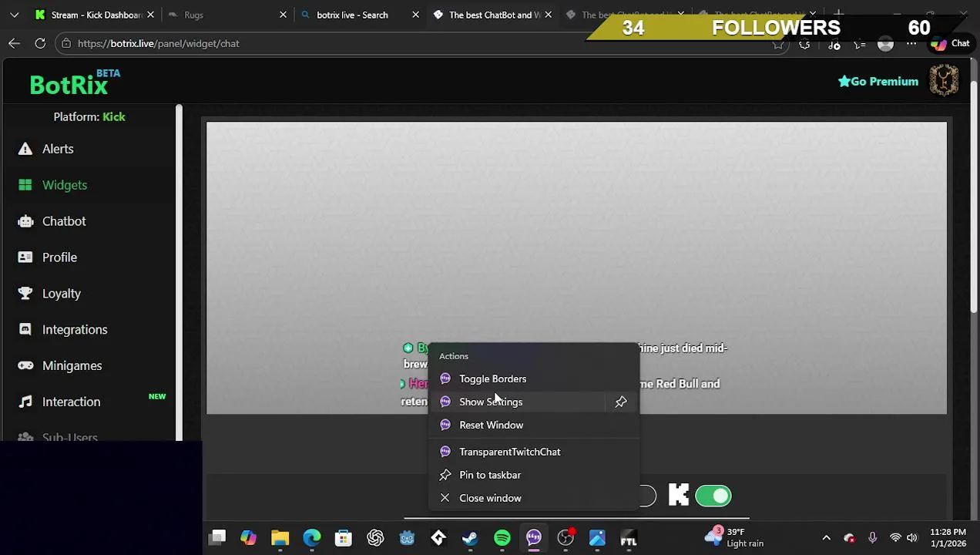Open the tab list dropdown arrow
980x555 pixels.
click(14, 15)
